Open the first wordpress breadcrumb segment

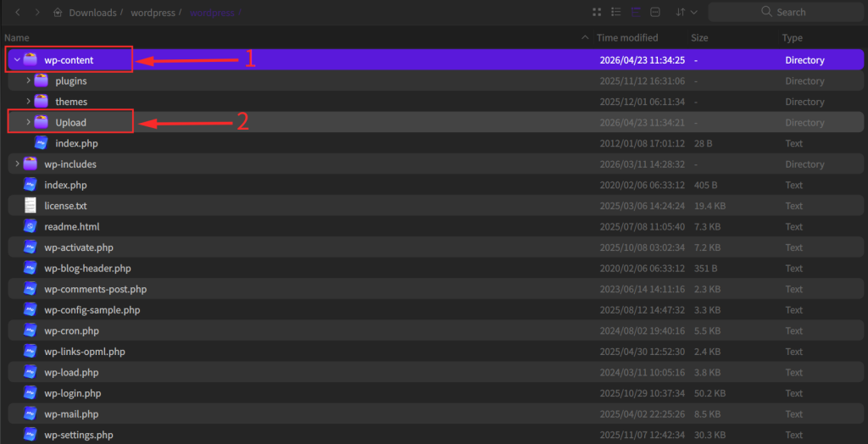[152, 12]
